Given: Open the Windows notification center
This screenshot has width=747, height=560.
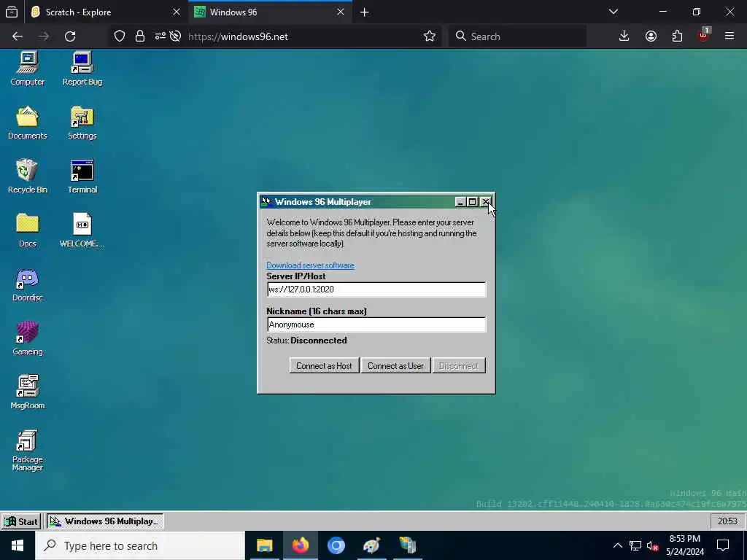Looking at the screenshot, I should click(723, 545).
